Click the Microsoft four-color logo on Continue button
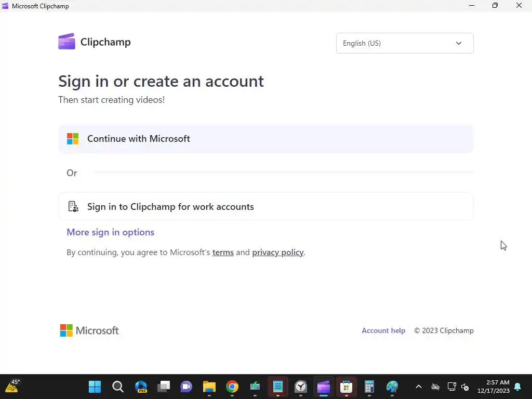Screen dimensions: 532x399 point(73,139)
